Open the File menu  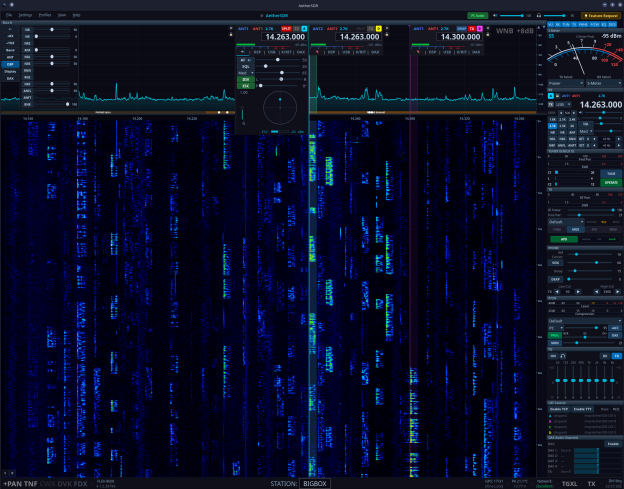[x=9, y=15]
